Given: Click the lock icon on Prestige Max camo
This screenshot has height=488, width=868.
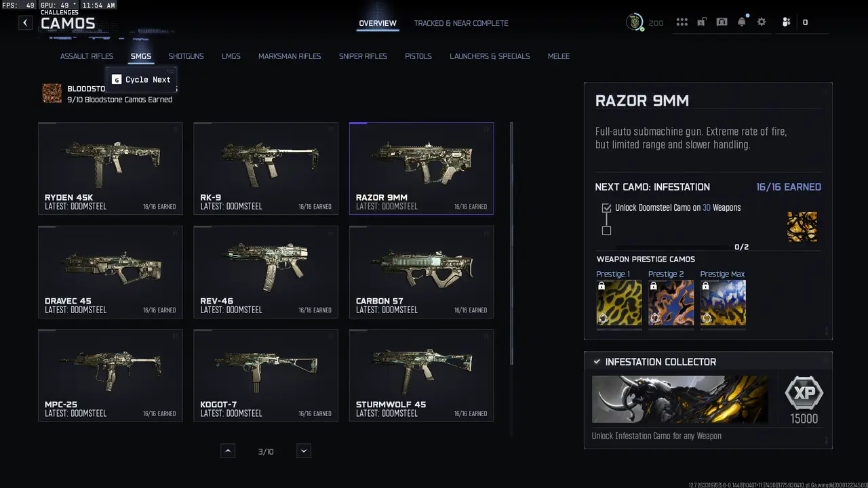Looking at the screenshot, I should click(706, 287).
